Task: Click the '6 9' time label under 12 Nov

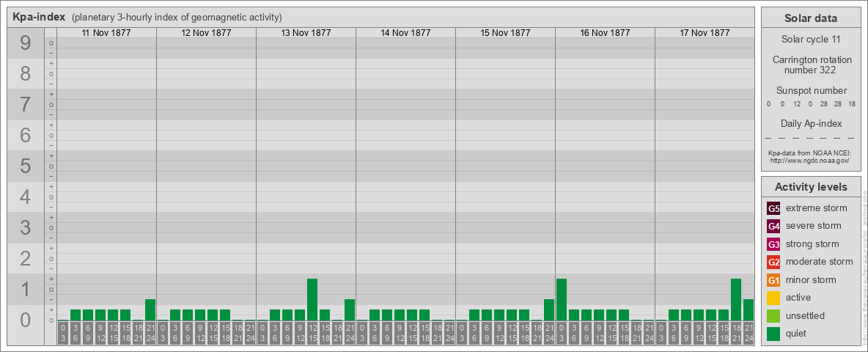Action: 188,333
